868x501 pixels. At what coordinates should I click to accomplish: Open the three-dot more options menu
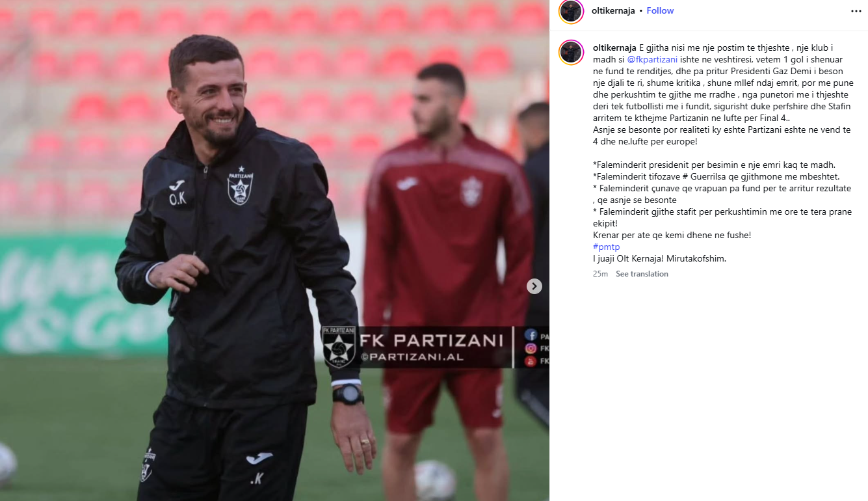coord(856,11)
